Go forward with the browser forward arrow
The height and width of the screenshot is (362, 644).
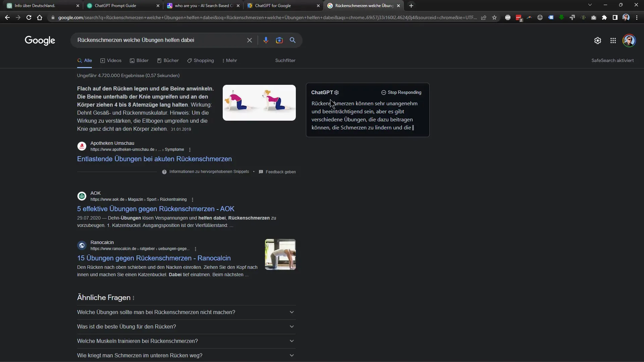pos(18,17)
